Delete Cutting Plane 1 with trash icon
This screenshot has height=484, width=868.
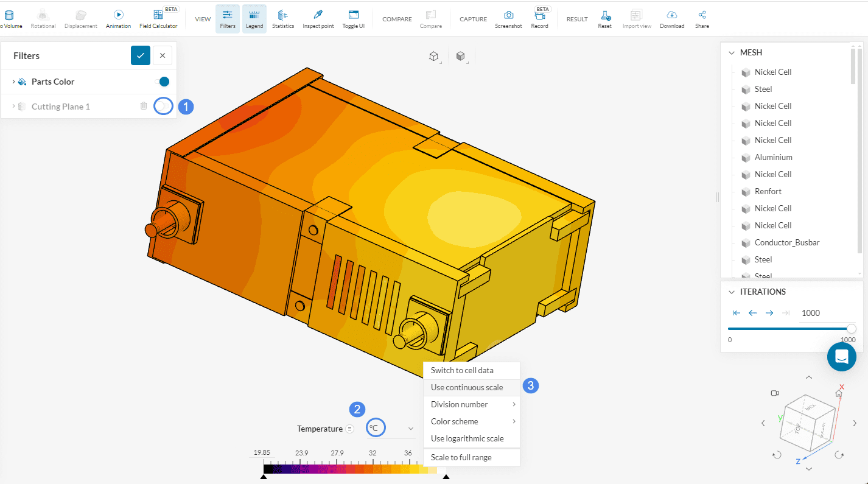[144, 106]
